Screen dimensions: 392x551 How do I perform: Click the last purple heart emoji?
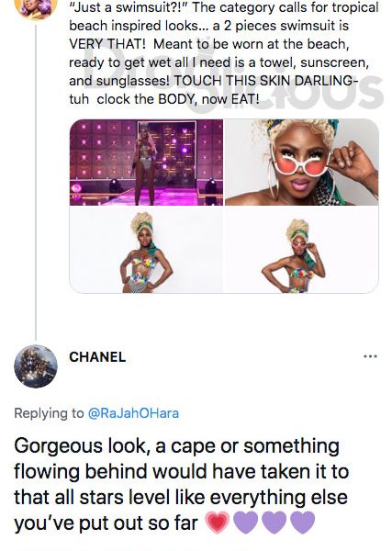tap(303, 523)
